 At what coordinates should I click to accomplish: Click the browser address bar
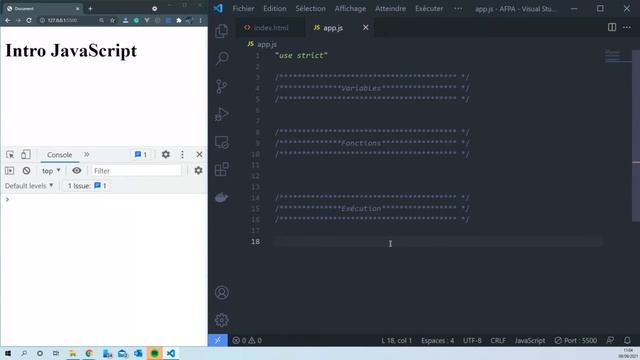(67, 20)
